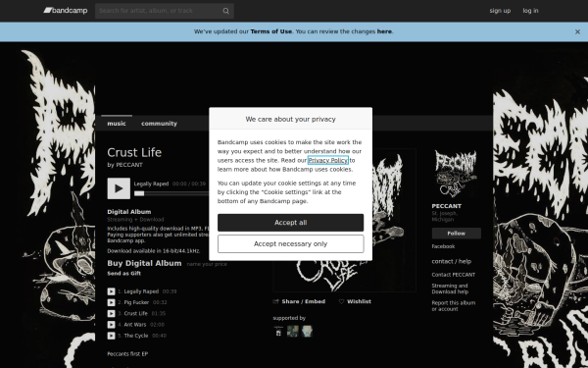Image resolution: width=588 pixels, height=368 pixels.
Task: Open PECCANT band logo image in sidebar
Action: click(x=456, y=174)
